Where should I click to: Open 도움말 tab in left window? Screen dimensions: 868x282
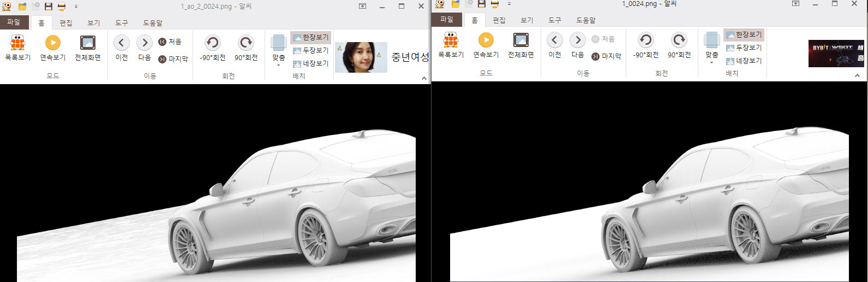(153, 23)
